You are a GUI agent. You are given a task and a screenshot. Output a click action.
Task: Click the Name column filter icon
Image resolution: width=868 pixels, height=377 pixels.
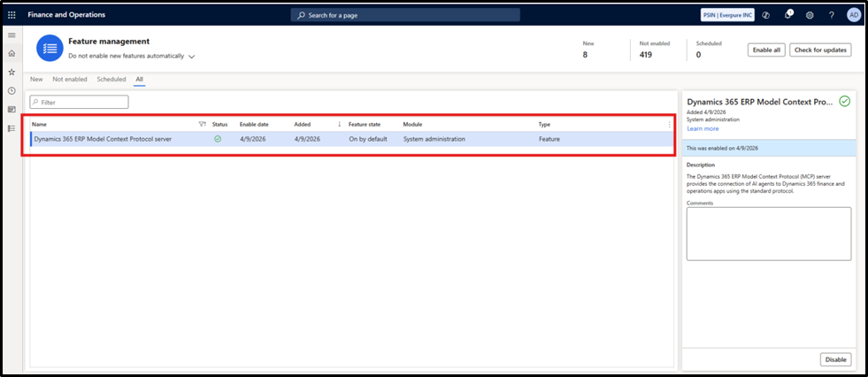[x=202, y=125]
